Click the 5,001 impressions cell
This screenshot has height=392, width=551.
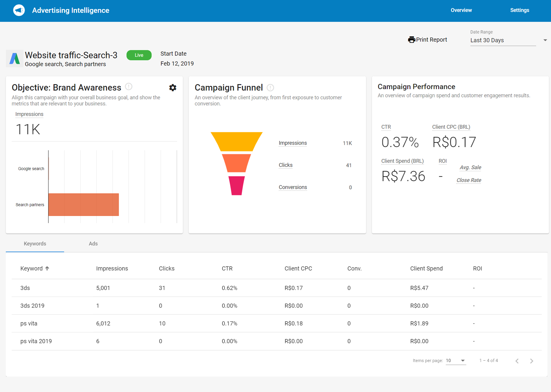(x=103, y=288)
